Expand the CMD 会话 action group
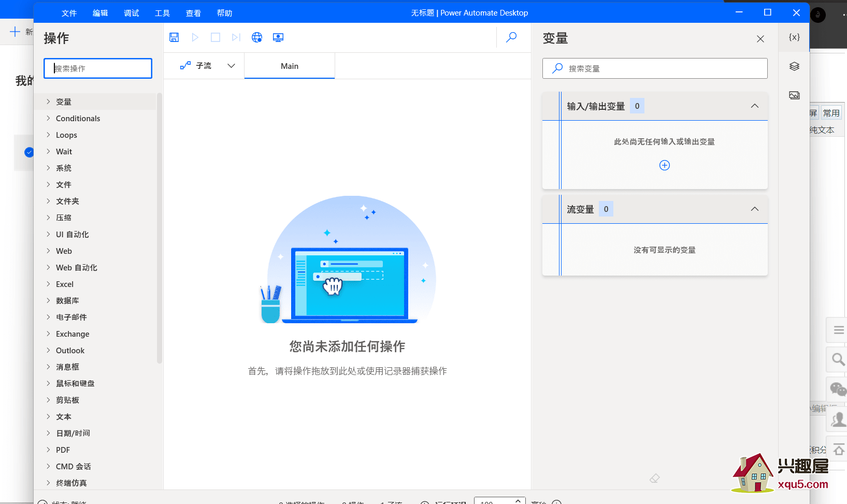847x504 pixels. coord(48,466)
